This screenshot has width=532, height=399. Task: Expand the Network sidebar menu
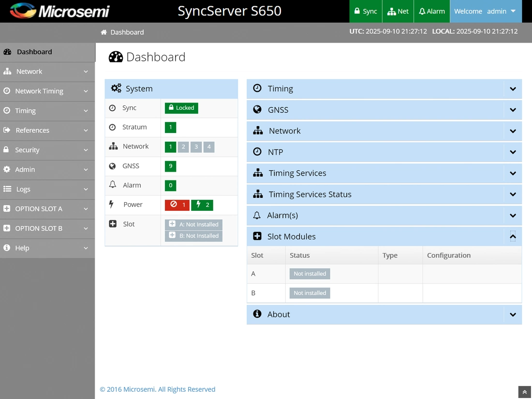pyautogui.click(x=47, y=72)
